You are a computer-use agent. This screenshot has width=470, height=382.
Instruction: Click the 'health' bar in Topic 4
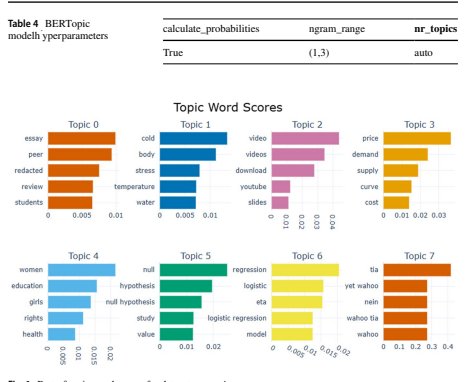pyautogui.click(x=61, y=334)
